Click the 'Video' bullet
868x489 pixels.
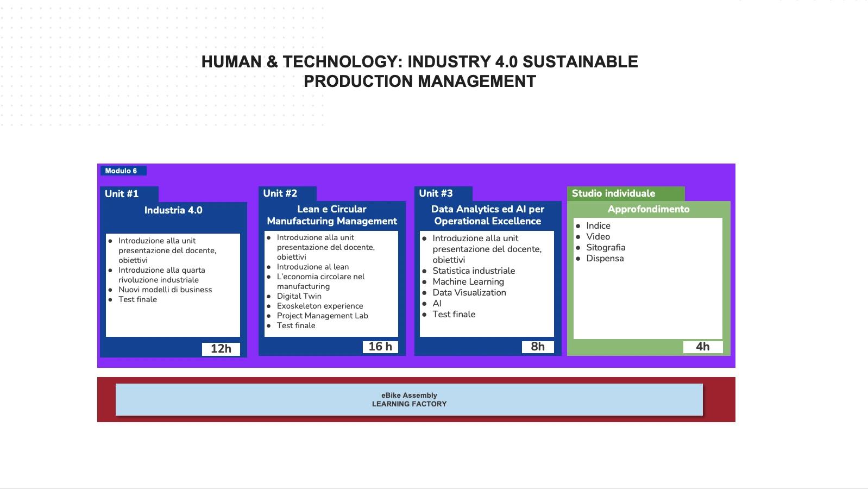pos(598,236)
